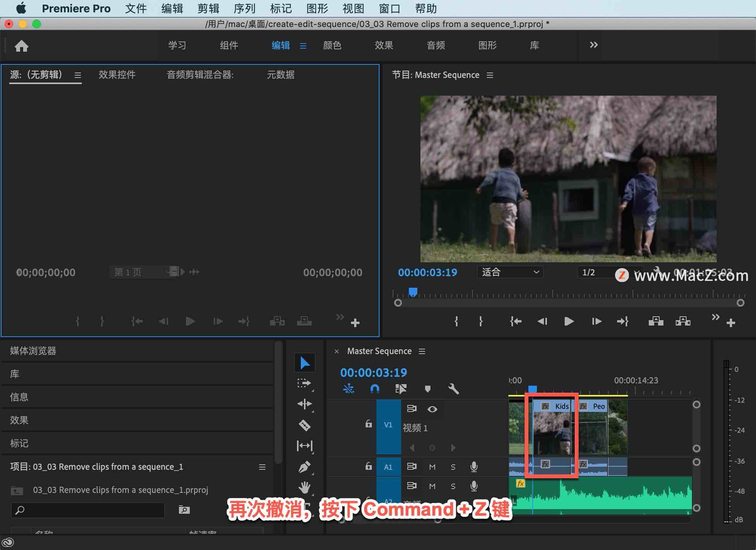Open Source monitor button editor plus
The height and width of the screenshot is (550, 756).
(x=355, y=323)
